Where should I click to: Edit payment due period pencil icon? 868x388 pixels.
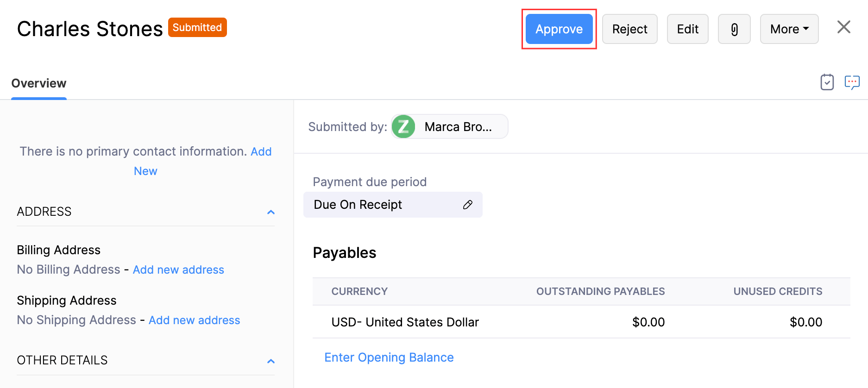tap(468, 205)
